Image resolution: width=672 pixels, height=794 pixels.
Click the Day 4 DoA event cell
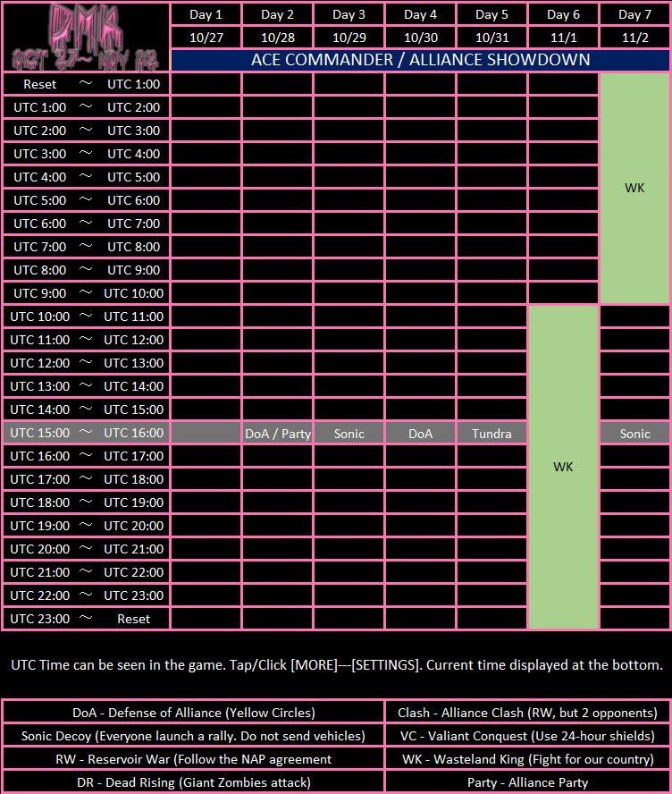(421, 434)
